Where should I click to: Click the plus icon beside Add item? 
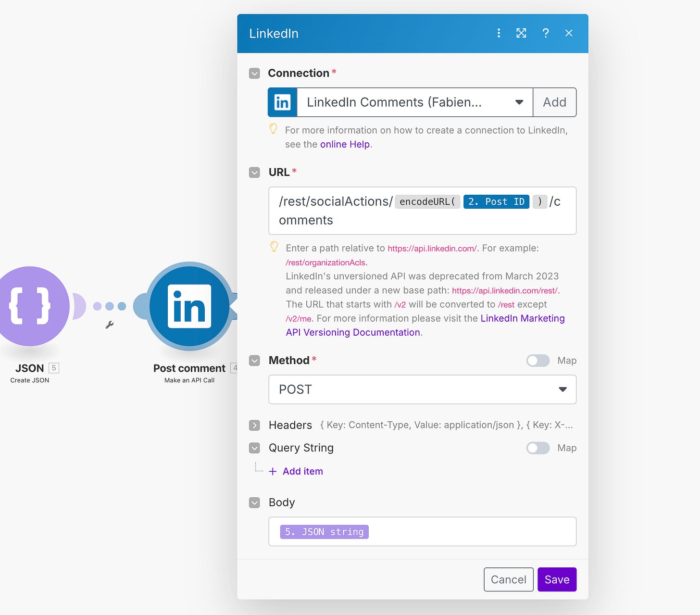click(273, 471)
